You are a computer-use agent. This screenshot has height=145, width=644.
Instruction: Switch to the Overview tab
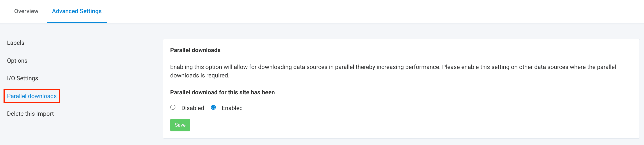26,11
